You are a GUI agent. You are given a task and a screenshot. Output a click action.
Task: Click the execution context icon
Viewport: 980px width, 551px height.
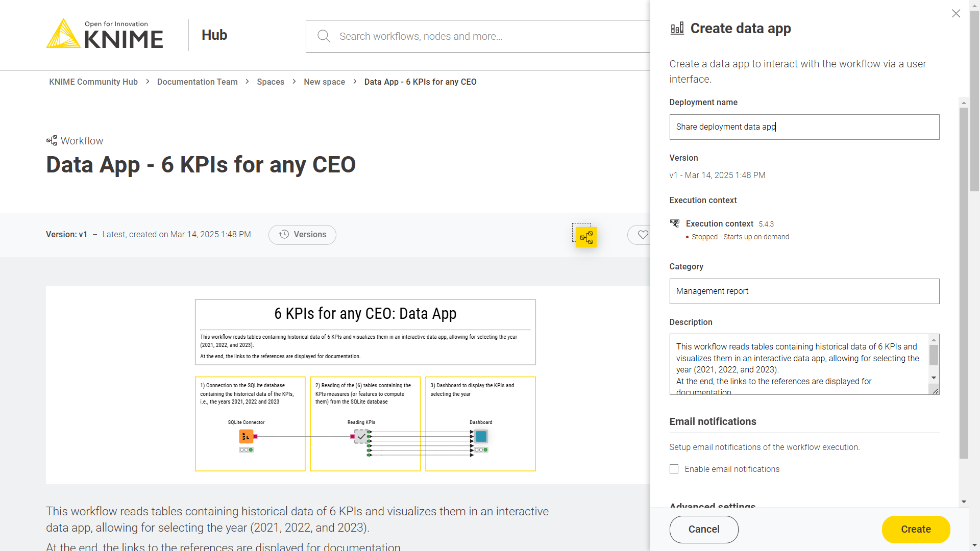(x=674, y=223)
